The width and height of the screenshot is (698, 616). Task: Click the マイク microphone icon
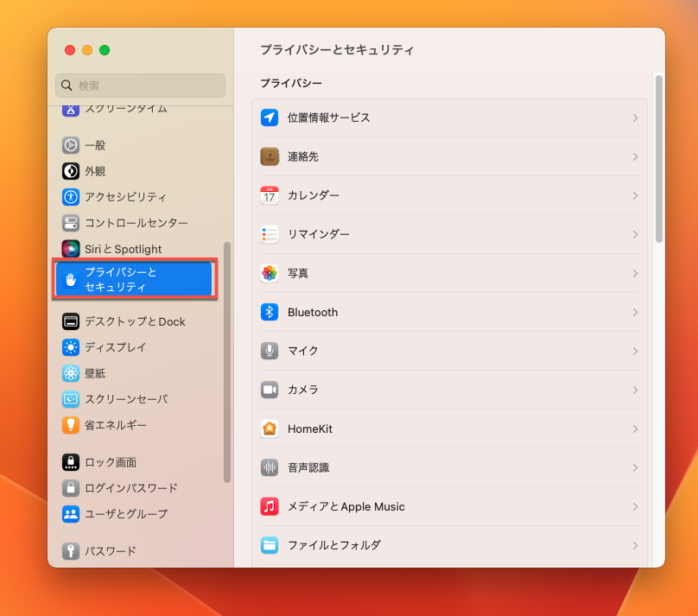click(x=270, y=351)
